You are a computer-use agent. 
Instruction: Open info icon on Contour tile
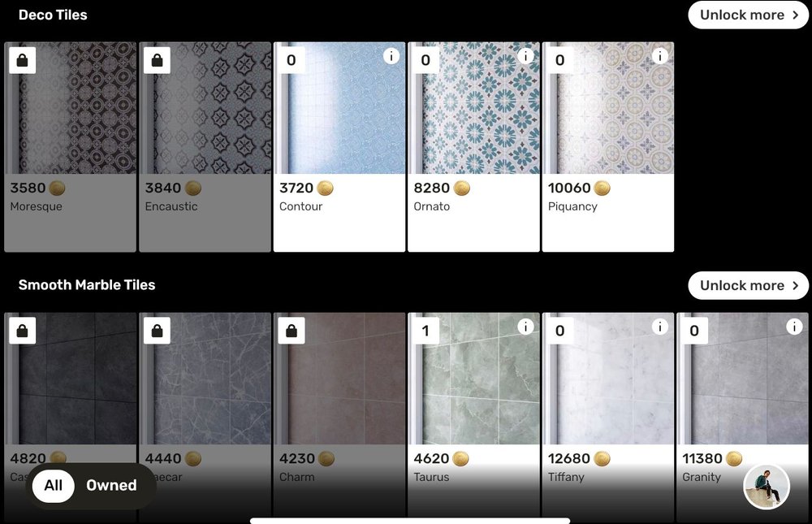click(391, 56)
